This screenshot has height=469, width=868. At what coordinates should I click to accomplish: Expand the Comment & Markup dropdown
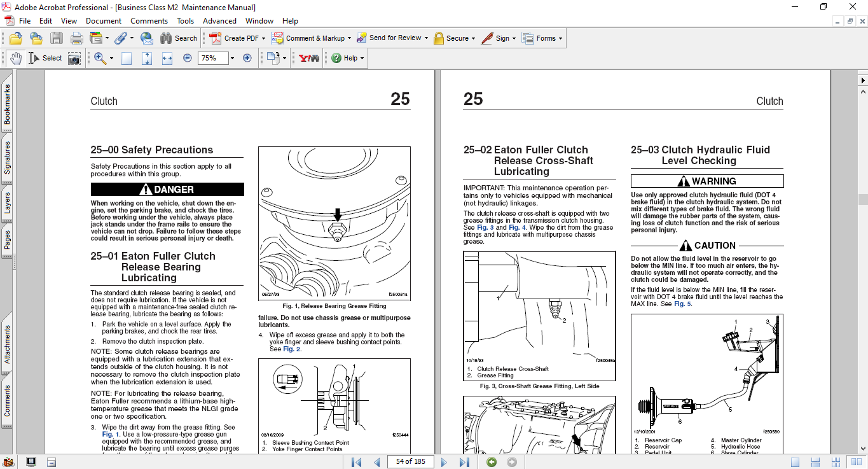coord(350,38)
